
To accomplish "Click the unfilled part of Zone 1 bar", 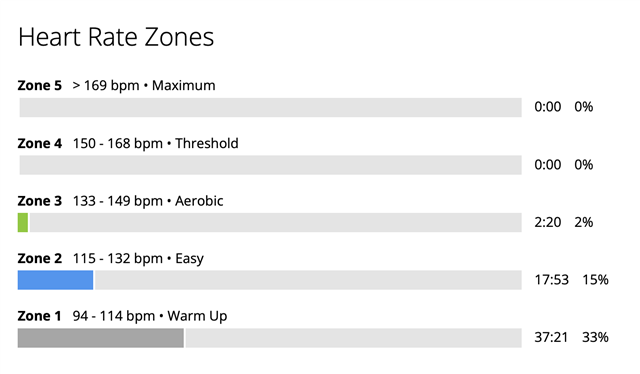I will pyautogui.click(x=353, y=338).
